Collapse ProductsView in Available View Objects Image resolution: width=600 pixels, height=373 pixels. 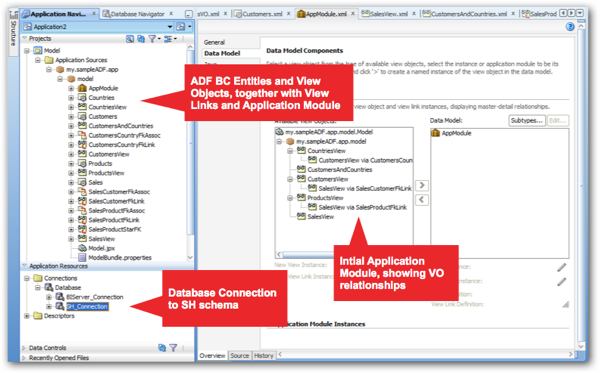290,198
